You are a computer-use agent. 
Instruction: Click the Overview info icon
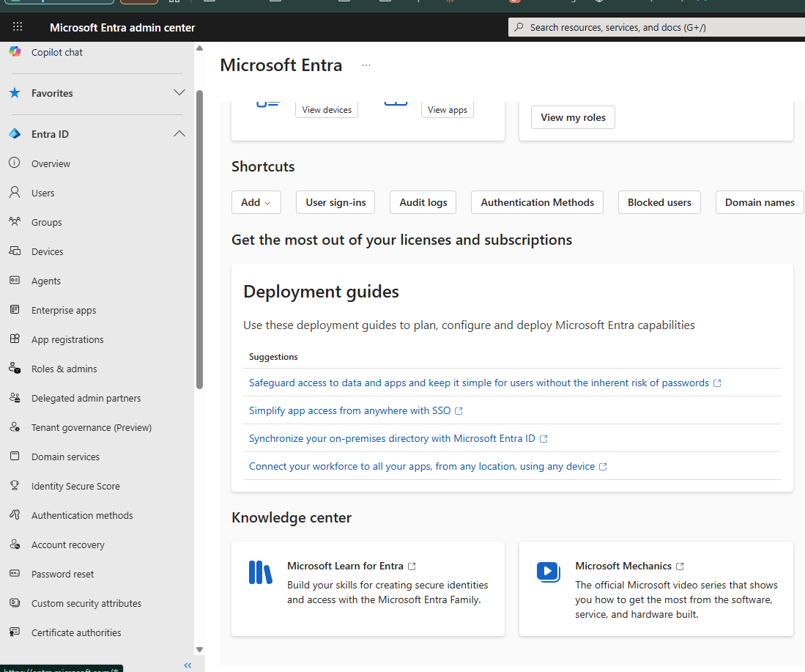(15, 163)
